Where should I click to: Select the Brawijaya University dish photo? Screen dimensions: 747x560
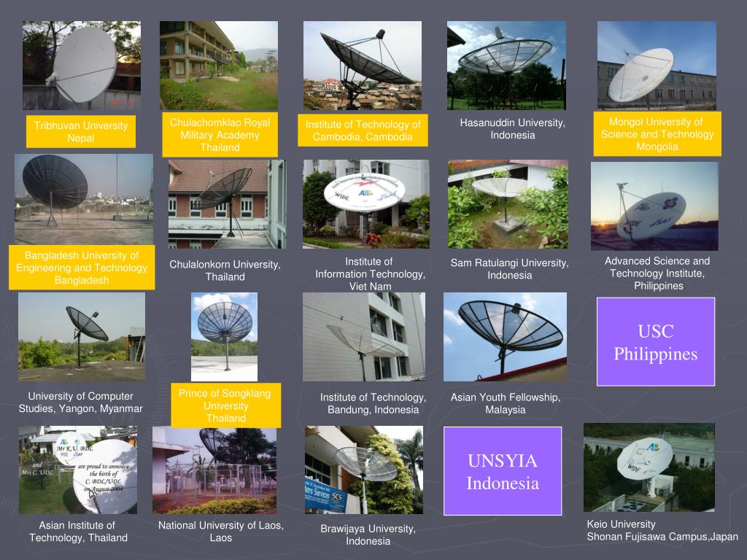[364, 470]
